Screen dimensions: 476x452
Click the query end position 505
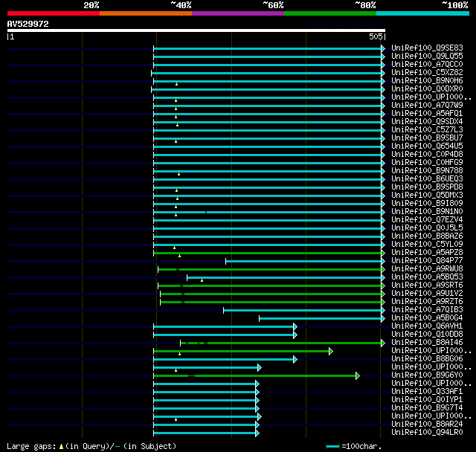pos(376,36)
